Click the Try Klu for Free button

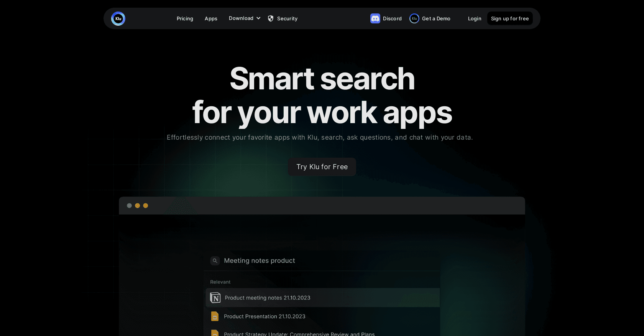pyautogui.click(x=322, y=167)
